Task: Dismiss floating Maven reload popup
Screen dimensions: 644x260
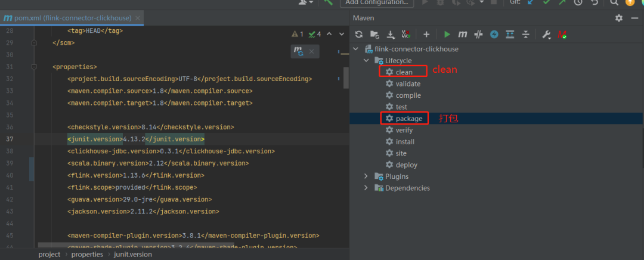Action: pos(311,51)
